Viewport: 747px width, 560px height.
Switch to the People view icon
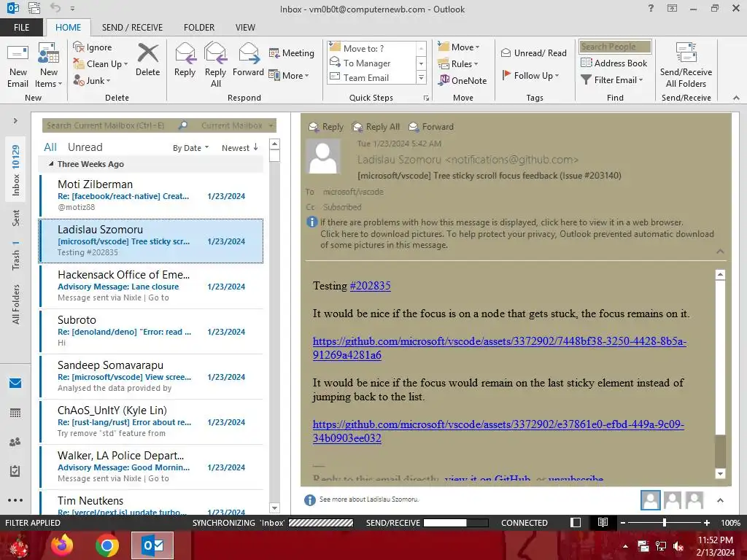coord(15,442)
